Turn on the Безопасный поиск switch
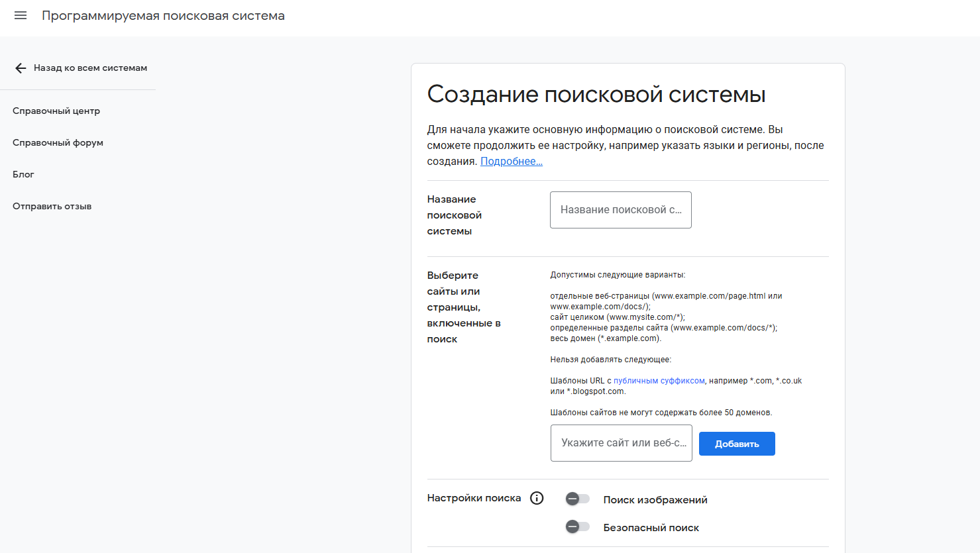This screenshot has height=553, width=980. [577, 527]
